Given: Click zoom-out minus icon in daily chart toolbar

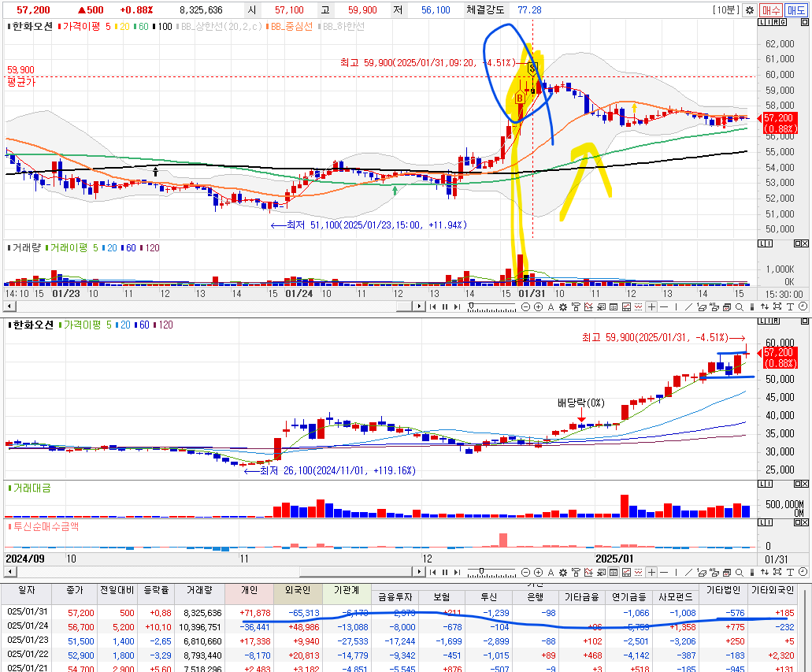Looking at the screenshot, I should point(525,572).
